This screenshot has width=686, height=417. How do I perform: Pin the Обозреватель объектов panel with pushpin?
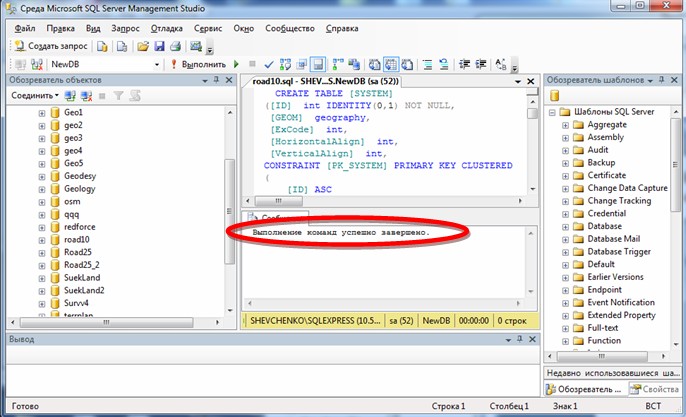216,80
